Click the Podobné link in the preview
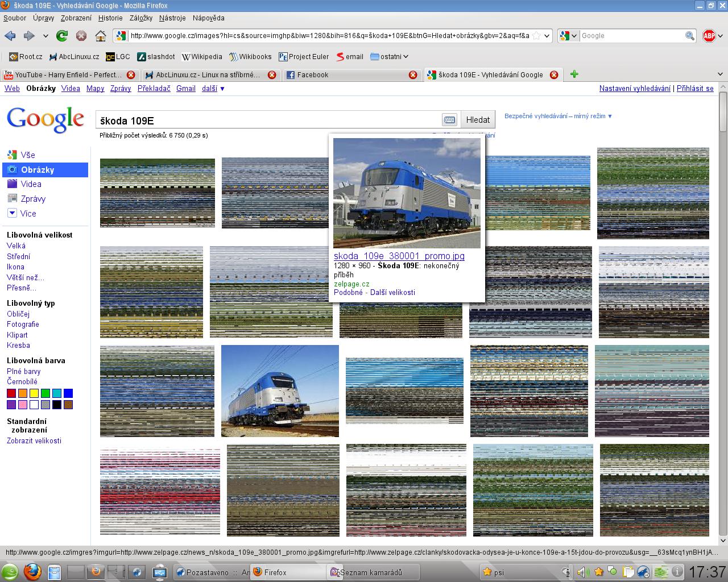This screenshot has width=728, height=582. [348, 292]
